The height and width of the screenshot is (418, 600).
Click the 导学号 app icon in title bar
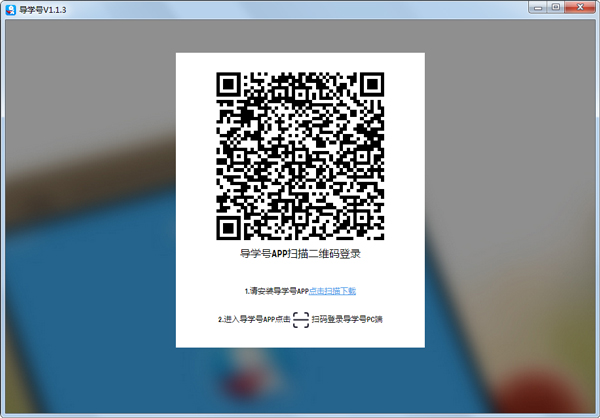tap(10, 10)
